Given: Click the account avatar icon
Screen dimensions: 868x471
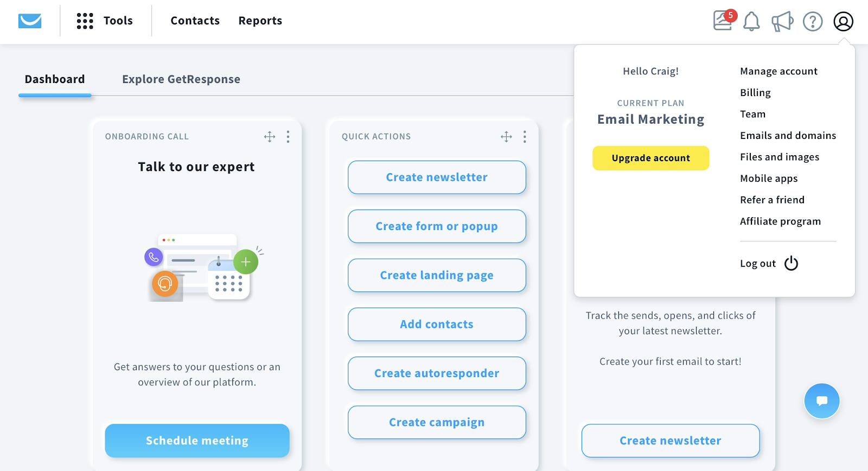Looking at the screenshot, I should (843, 22).
